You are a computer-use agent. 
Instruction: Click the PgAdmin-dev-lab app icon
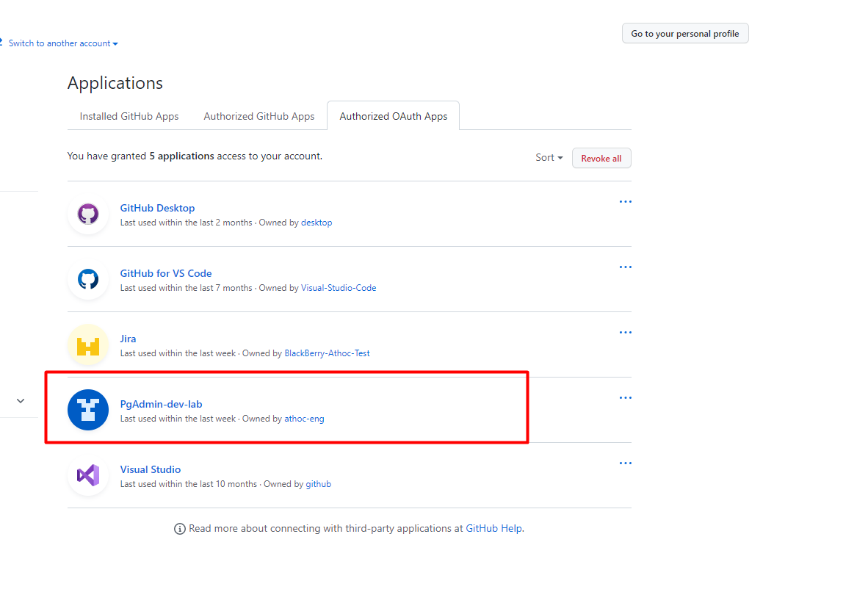(x=88, y=410)
